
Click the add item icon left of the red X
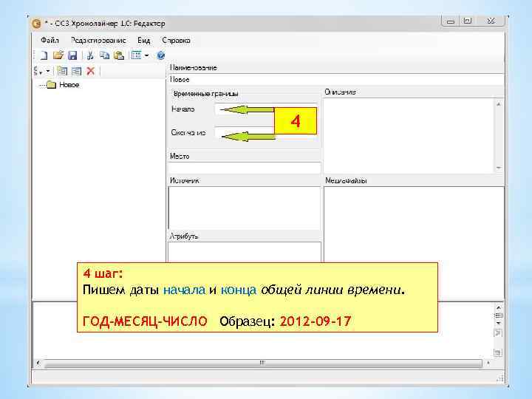[76, 71]
